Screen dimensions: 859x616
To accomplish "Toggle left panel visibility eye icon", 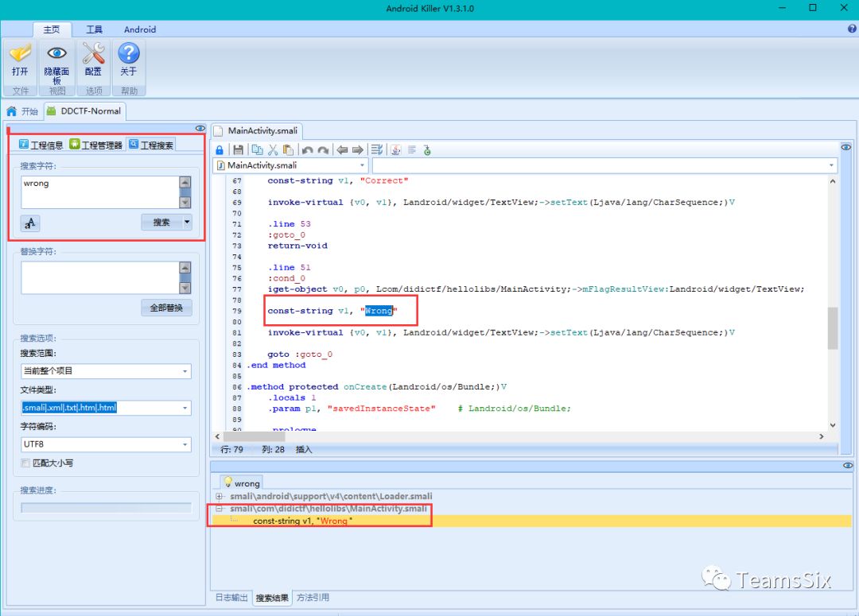I will [200, 128].
